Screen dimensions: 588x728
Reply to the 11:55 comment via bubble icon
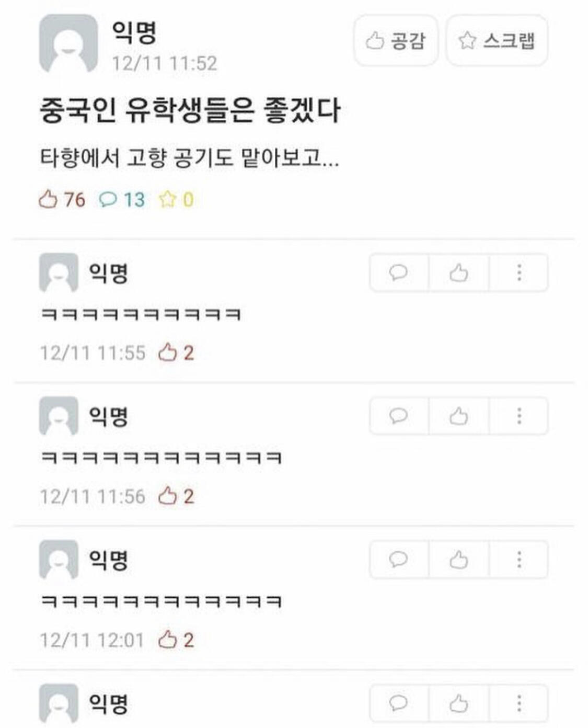tap(399, 272)
